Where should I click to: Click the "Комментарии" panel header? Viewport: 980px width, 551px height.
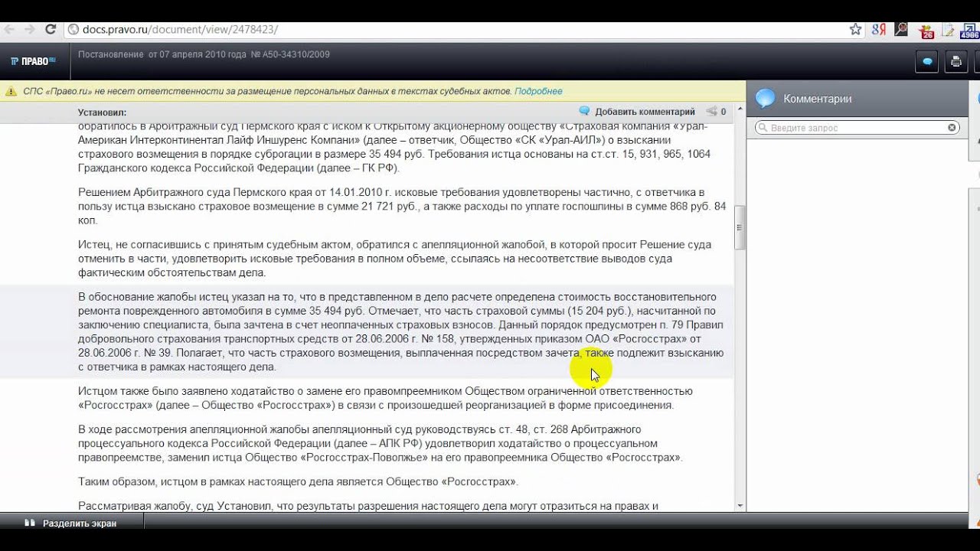pos(817,99)
